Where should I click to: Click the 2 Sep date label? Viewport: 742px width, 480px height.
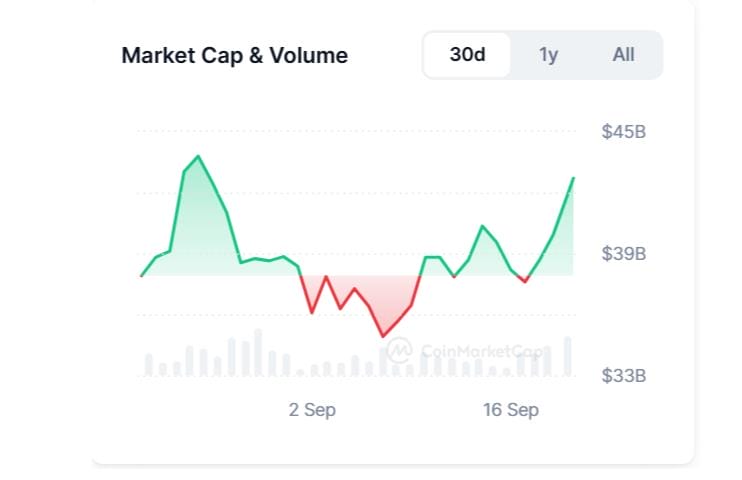pyautogui.click(x=312, y=410)
